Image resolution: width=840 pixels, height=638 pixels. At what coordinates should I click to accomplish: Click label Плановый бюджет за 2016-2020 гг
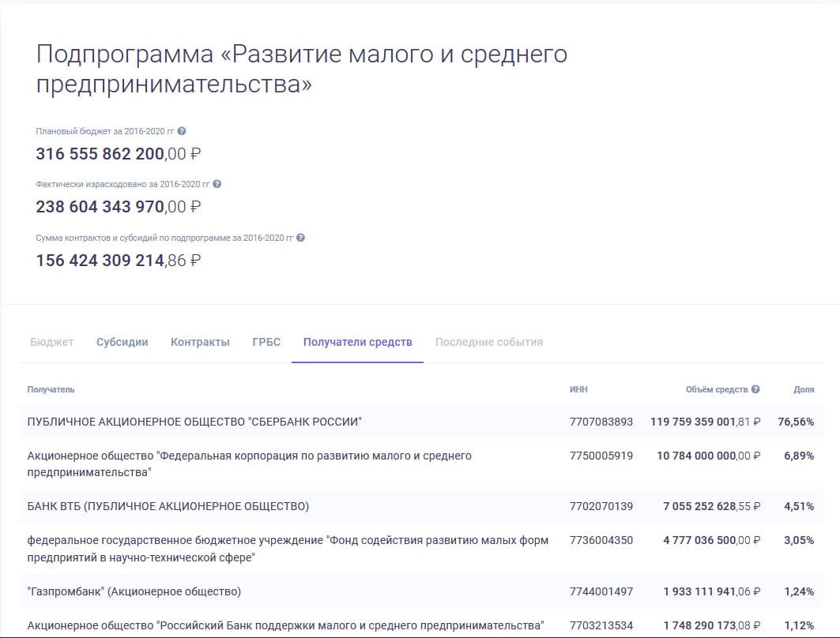(x=105, y=131)
